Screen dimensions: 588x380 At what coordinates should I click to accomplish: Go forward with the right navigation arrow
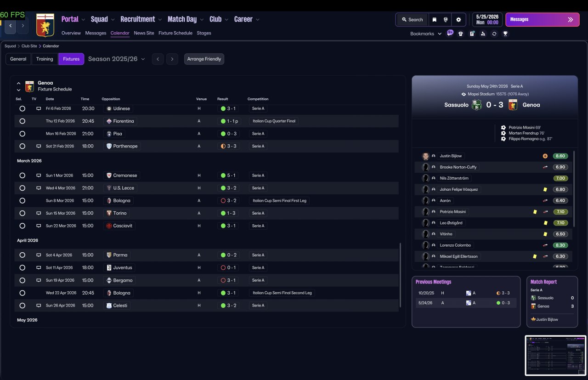[23, 26]
